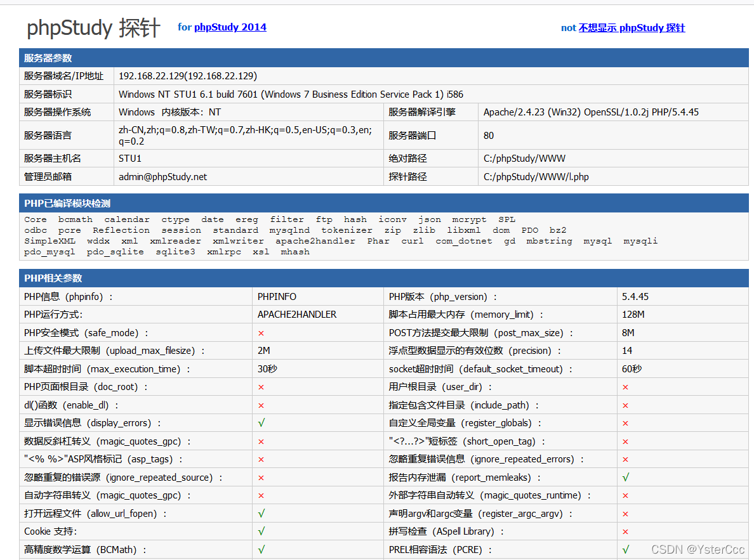
Task: Click the red cross for enable_dl
Action: 261,406
